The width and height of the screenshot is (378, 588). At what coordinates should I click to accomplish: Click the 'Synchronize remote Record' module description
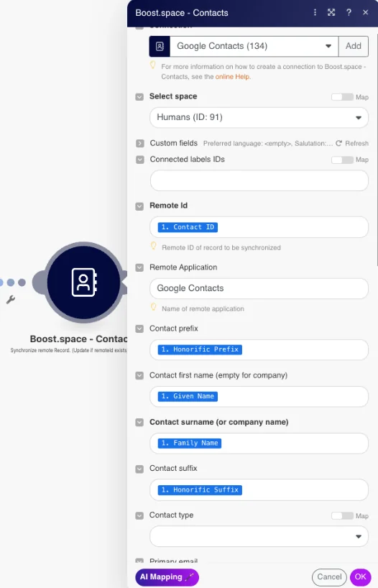[x=68, y=350]
